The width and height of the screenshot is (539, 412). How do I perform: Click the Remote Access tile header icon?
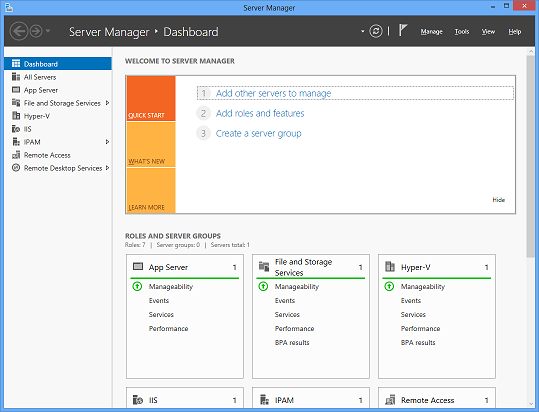click(390, 400)
